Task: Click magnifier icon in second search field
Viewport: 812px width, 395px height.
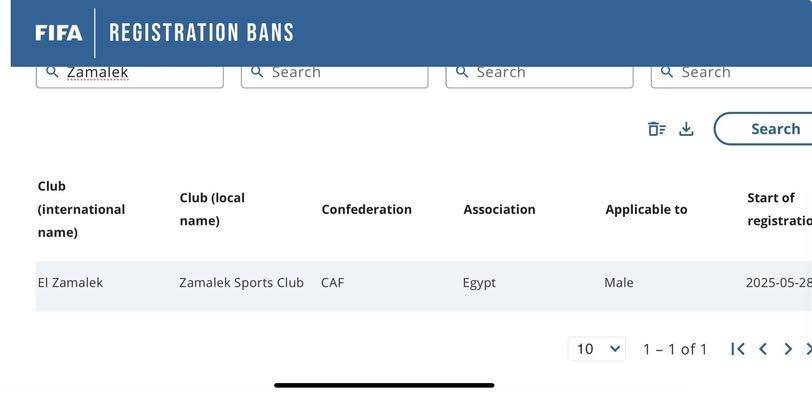Action: coord(257,72)
